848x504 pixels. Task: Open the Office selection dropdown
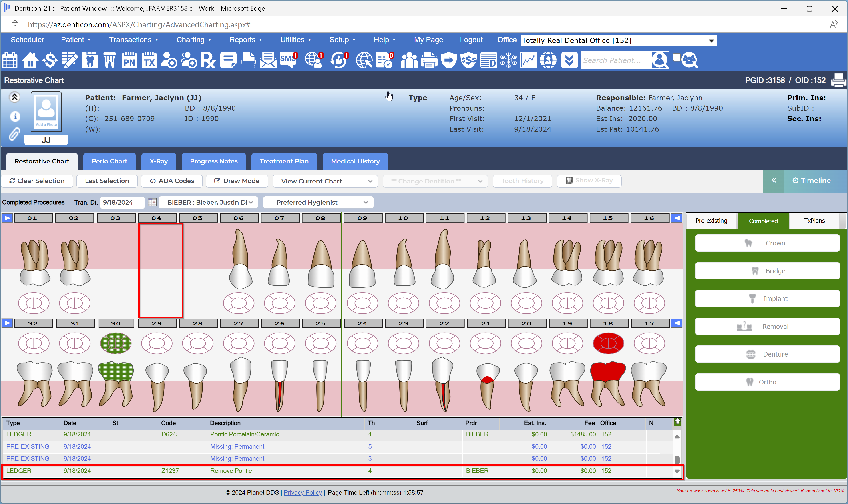click(618, 40)
